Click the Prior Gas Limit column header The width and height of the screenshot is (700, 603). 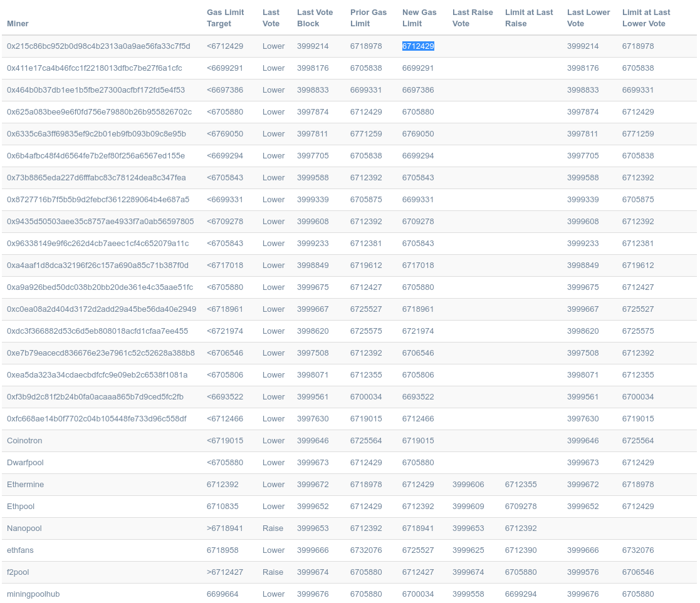click(x=368, y=18)
